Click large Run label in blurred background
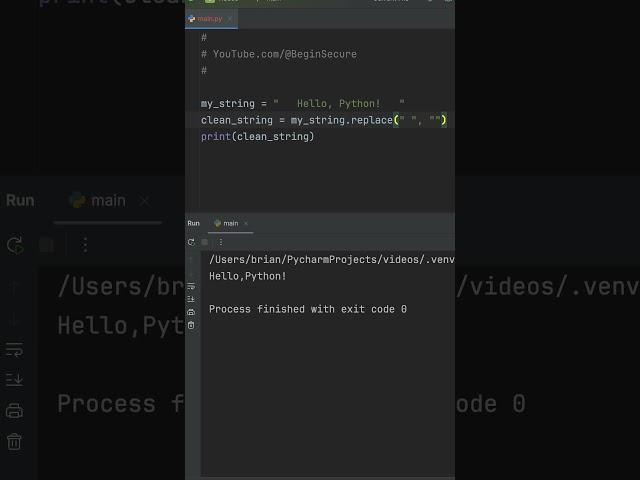 click(x=20, y=200)
